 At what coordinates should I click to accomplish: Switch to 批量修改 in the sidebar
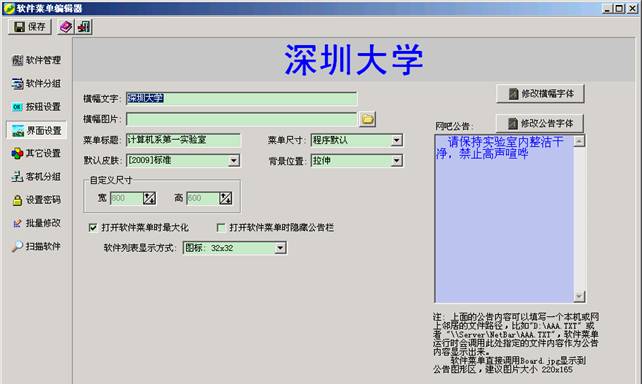[36, 223]
